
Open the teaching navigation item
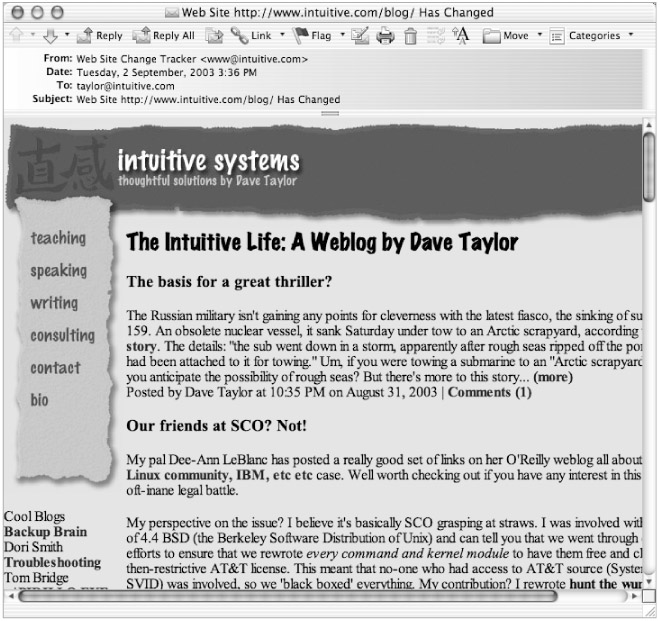pos(58,238)
